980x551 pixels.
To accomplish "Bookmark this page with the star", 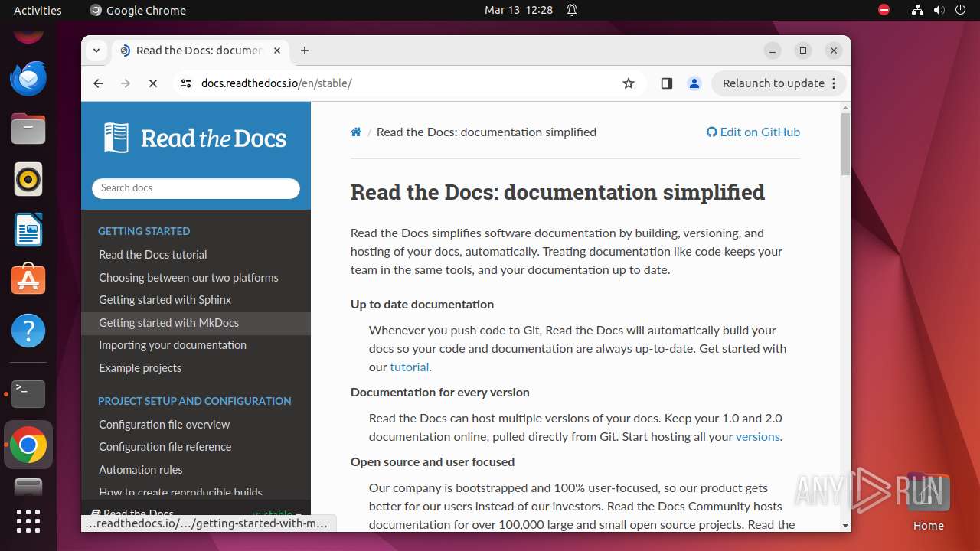I will [x=629, y=83].
